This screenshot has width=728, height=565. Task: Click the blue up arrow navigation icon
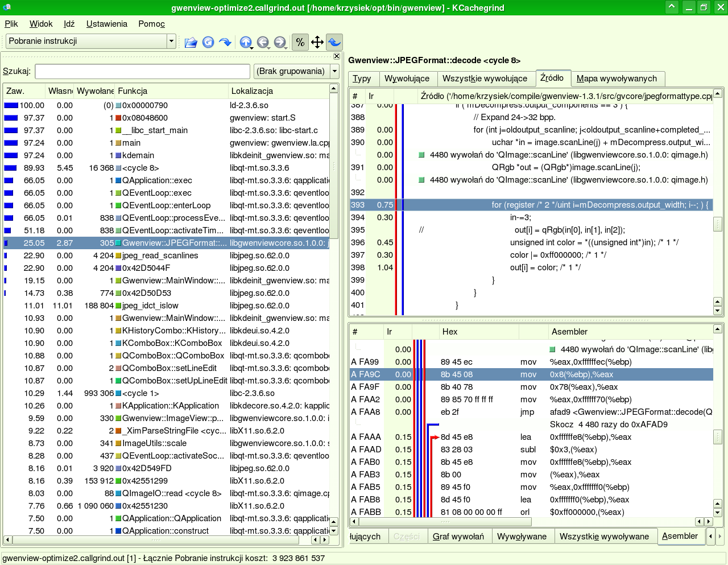245,42
